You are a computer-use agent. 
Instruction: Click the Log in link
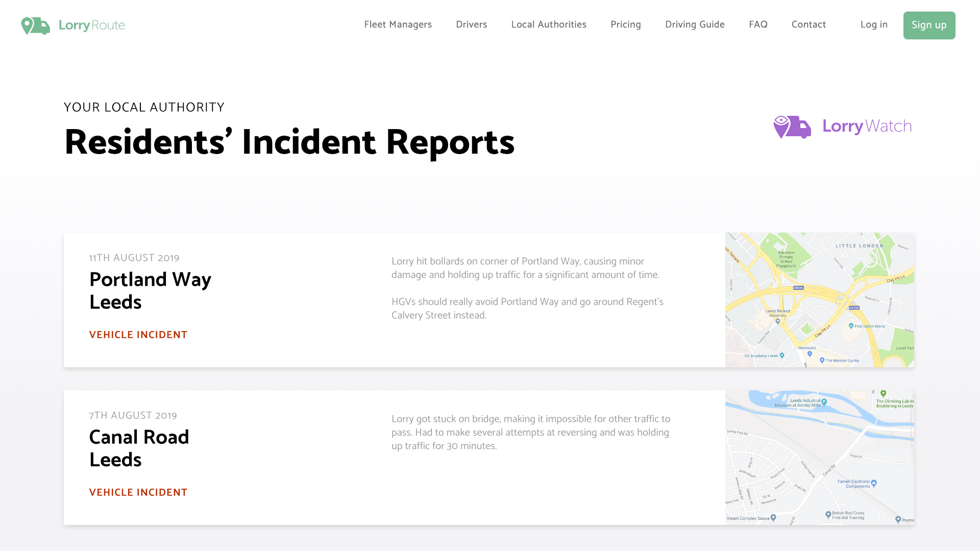point(874,24)
